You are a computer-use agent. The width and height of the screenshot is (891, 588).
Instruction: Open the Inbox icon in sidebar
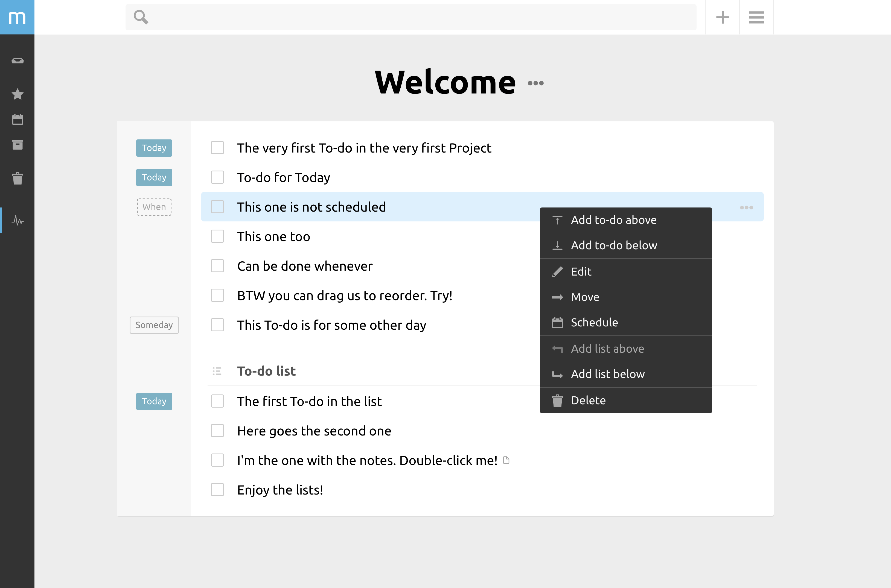17,61
